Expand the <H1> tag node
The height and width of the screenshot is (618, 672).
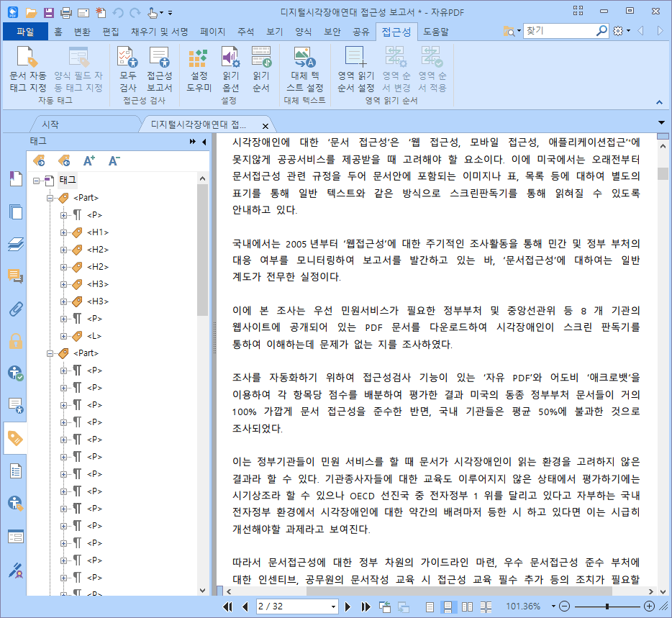pyautogui.click(x=63, y=232)
